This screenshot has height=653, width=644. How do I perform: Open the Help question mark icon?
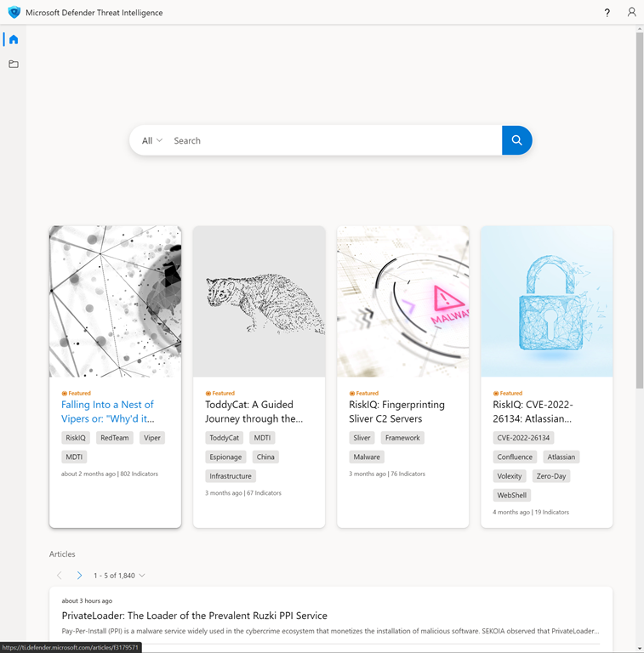coord(607,13)
